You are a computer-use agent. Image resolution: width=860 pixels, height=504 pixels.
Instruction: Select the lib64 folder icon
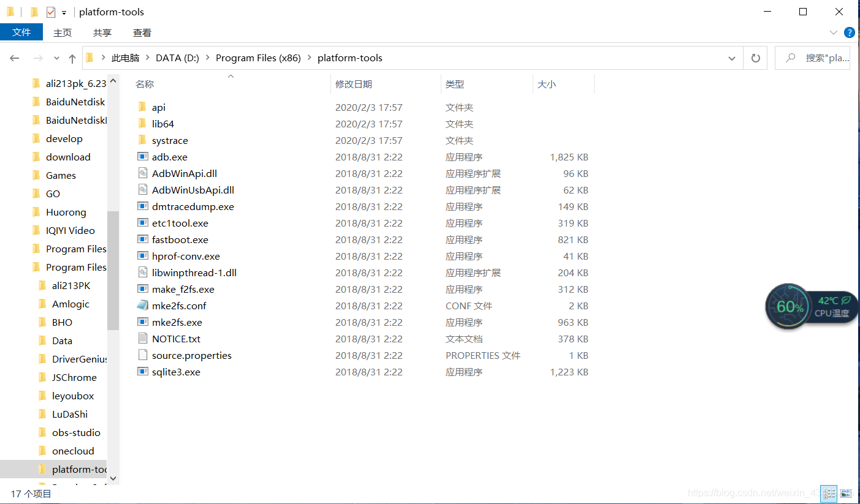(x=142, y=124)
